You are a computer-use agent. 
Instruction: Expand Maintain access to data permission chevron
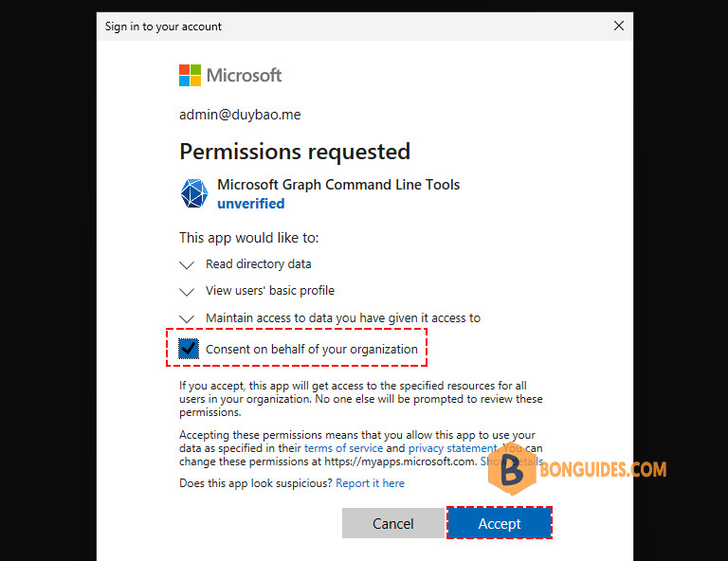coord(187,318)
